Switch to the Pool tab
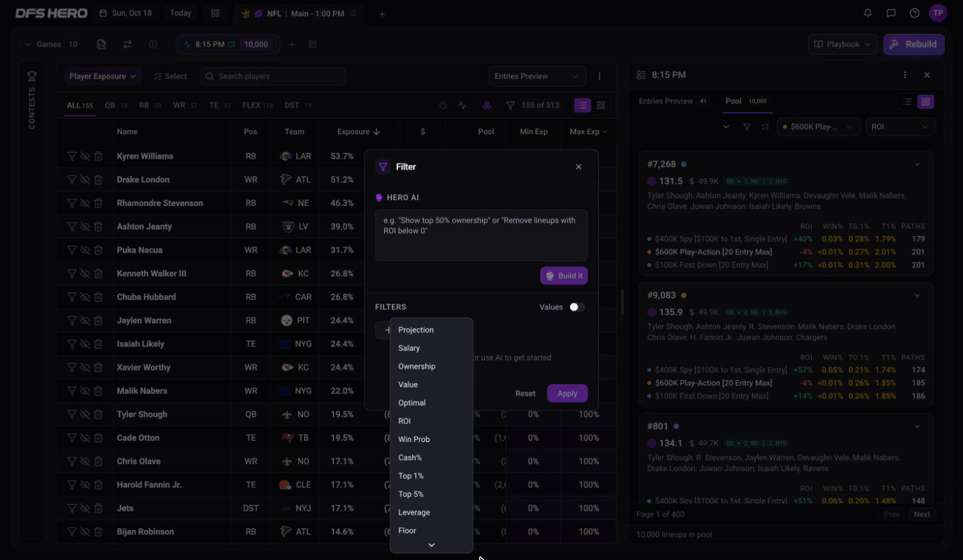This screenshot has width=963, height=560. [746, 101]
